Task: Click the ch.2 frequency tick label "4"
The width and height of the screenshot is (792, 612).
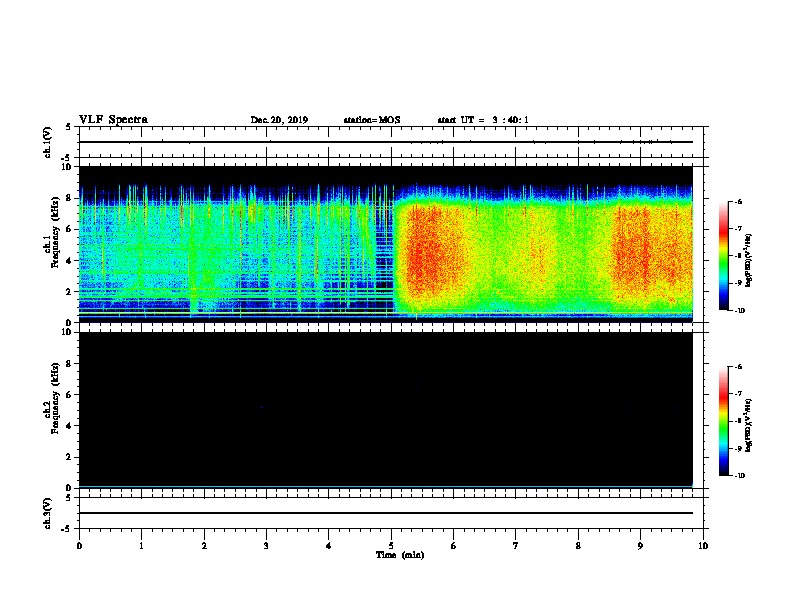Action: (70, 426)
